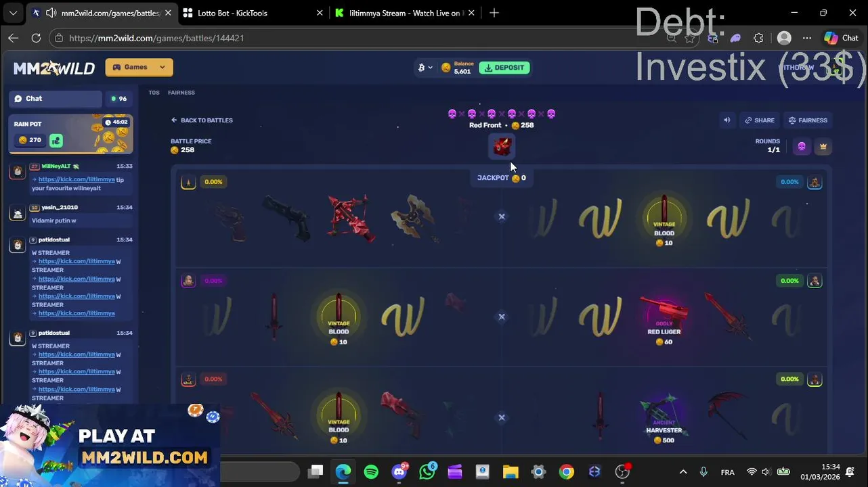868x487 pixels.
Task: Click the Godly Red Luger item
Action: 664,319
